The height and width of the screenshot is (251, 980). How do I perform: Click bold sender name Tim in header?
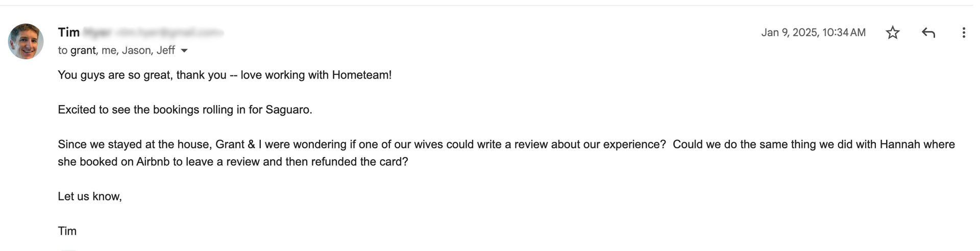pos(68,32)
